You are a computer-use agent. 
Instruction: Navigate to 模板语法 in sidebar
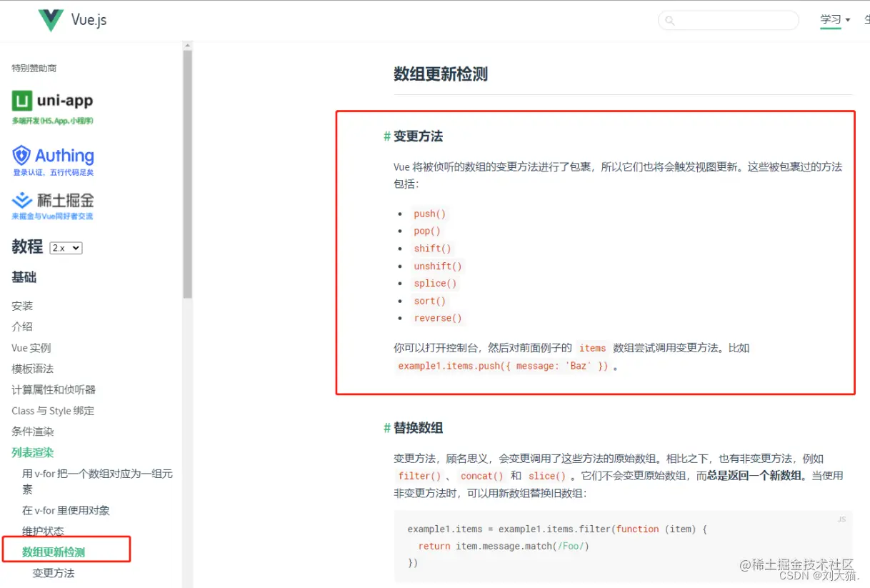click(x=31, y=369)
